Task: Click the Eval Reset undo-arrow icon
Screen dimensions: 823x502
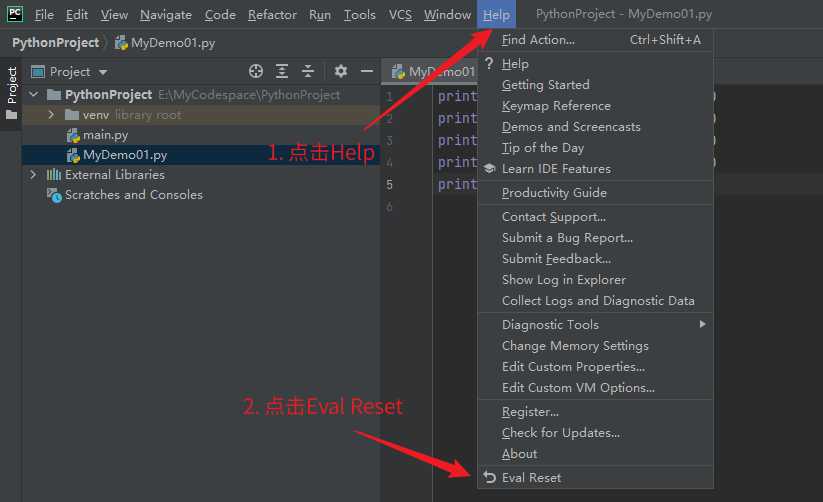Action: [x=489, y=477]
